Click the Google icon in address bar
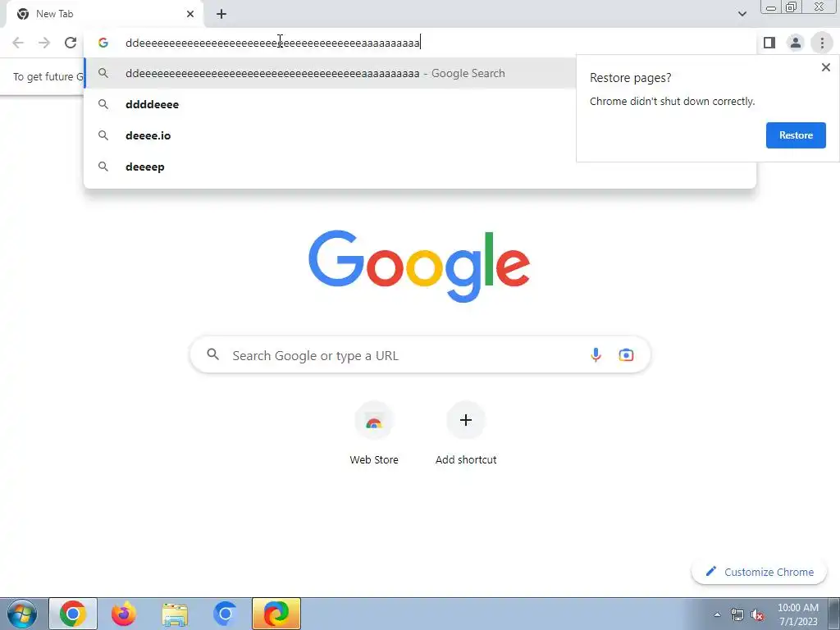840x630 pixels. [x=103, y=43]
